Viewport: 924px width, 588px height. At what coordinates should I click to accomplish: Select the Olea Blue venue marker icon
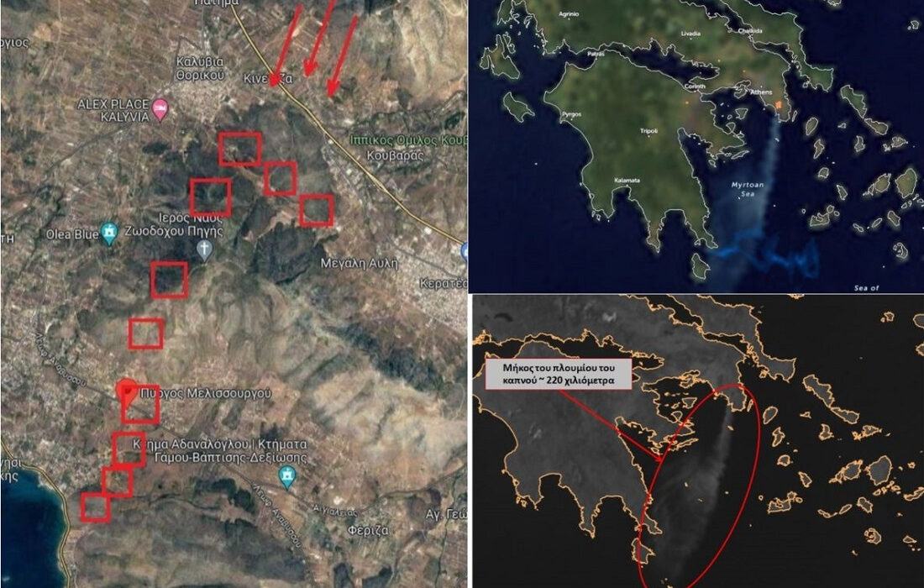point(109,234)
